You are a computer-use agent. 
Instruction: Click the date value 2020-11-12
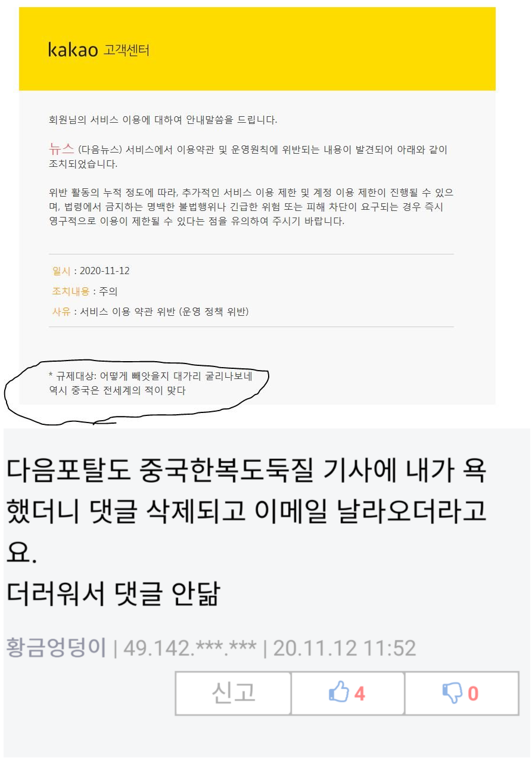105,271
